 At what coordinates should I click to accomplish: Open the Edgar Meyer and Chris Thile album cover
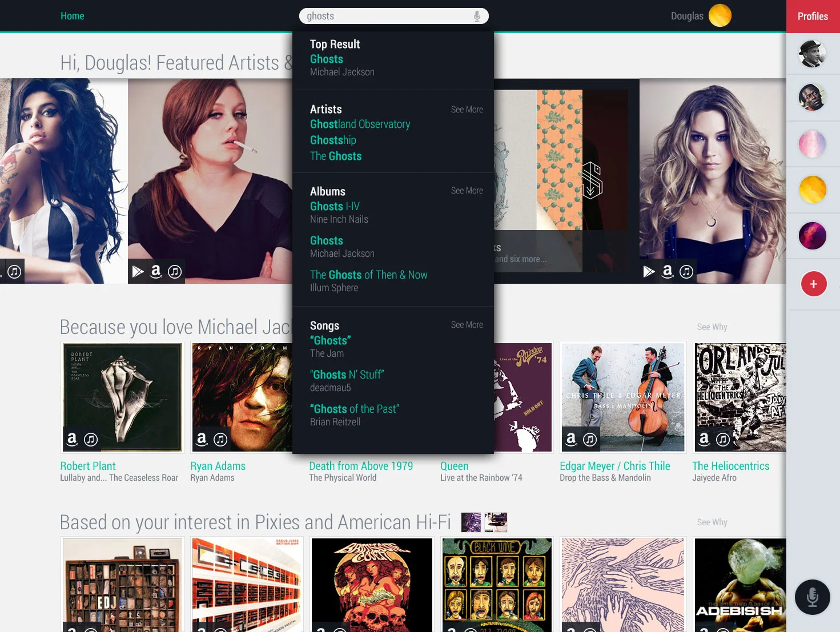pyautogui.click(x=623, y=397)
